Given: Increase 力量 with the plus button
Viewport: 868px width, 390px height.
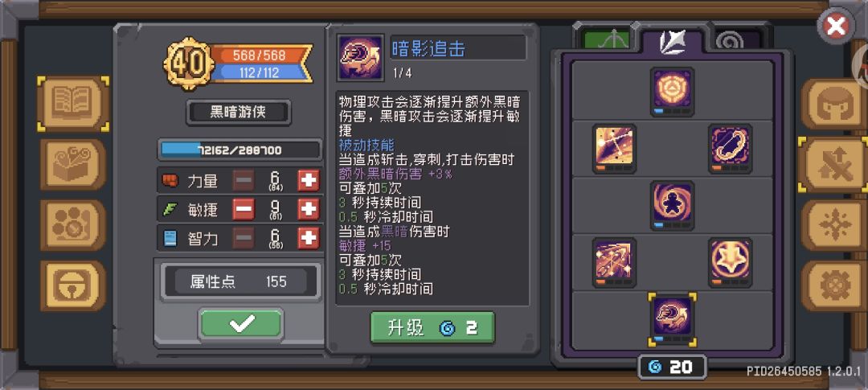Looking at the screenshot, I should (x=309, y=181).
